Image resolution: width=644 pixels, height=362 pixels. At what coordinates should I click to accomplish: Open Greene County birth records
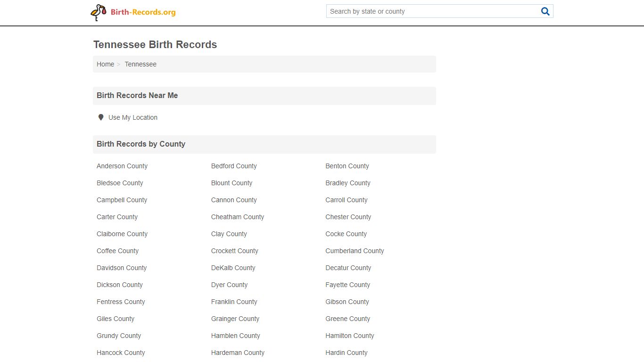[x=348, y=319]
